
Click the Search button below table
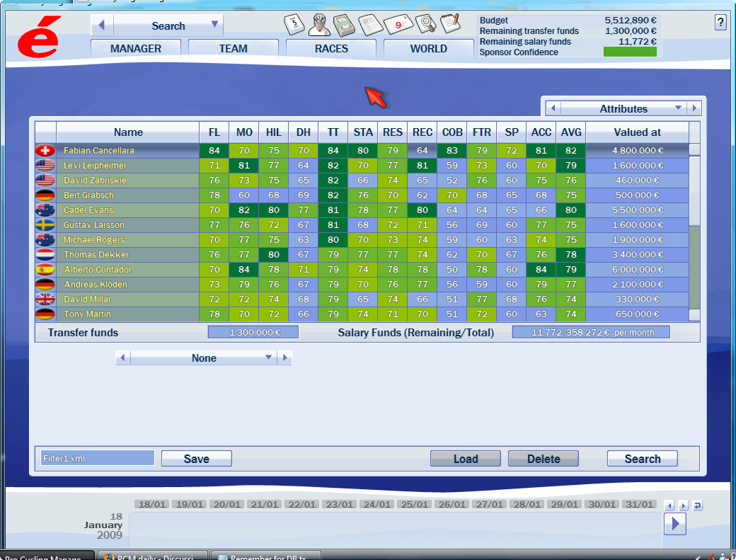point(642,459)
